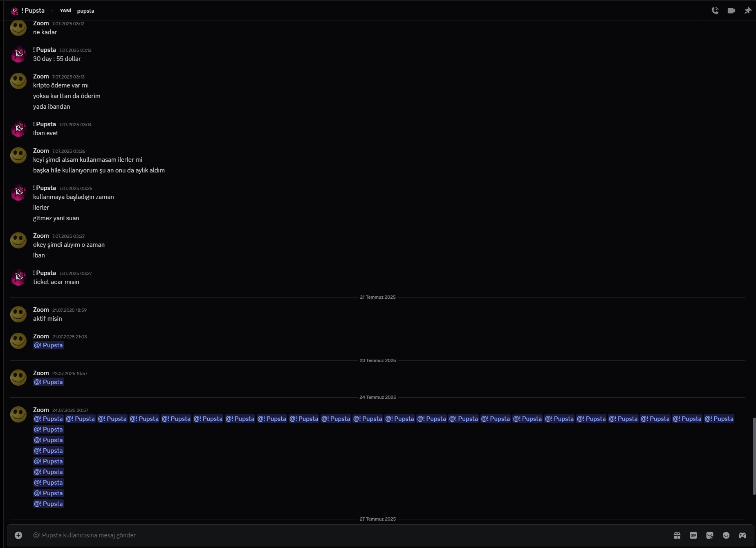This screenshot has width=756, height=548.
Task: Click the message 'yada ibandan'
Action: click(52, 107)
